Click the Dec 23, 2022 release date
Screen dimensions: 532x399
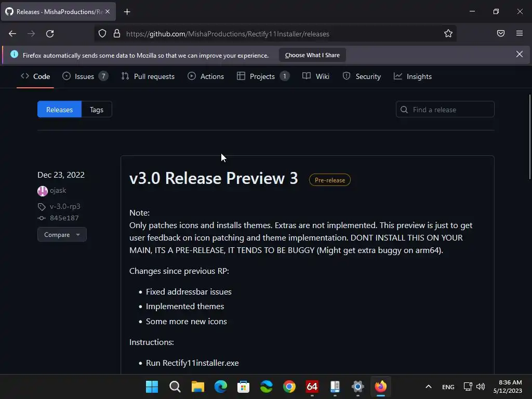coord(61,175)
